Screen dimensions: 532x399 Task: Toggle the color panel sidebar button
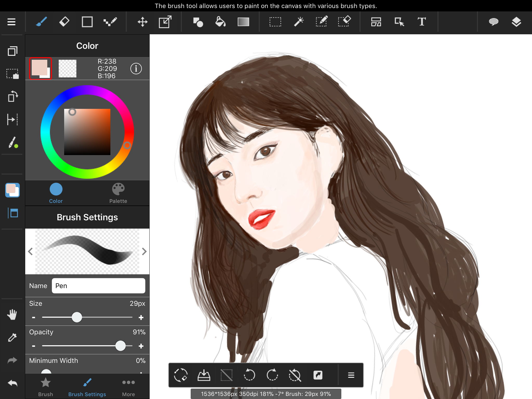tap(12, 190)
